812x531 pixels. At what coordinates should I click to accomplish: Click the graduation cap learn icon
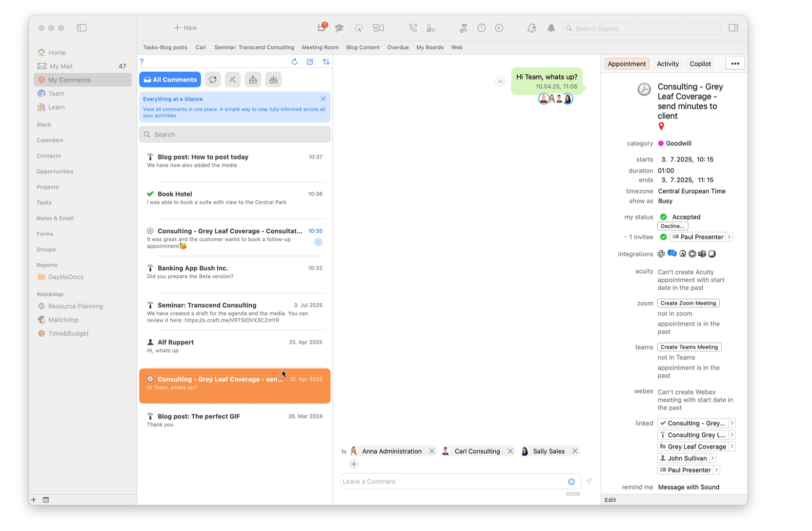click(x=339, y=28)
